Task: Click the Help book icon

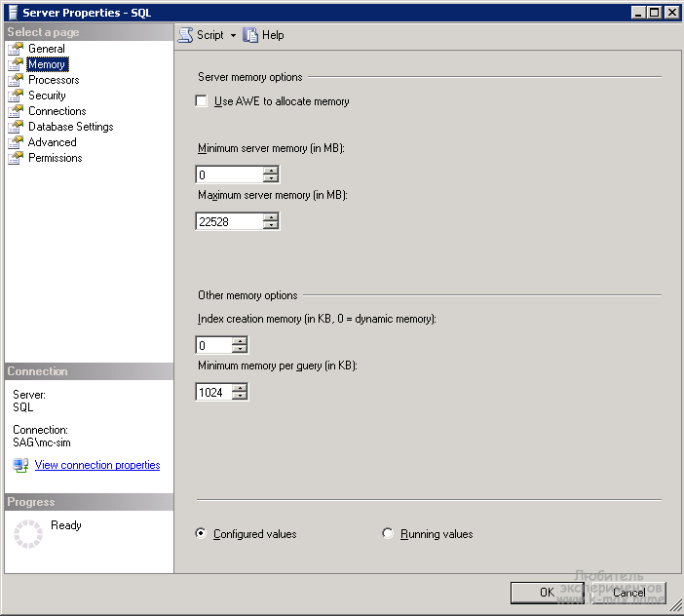Action: [250, 35]
